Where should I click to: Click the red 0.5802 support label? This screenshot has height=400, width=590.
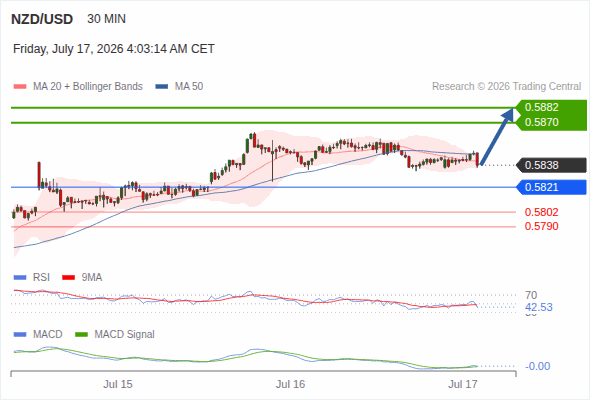[541, 212]
